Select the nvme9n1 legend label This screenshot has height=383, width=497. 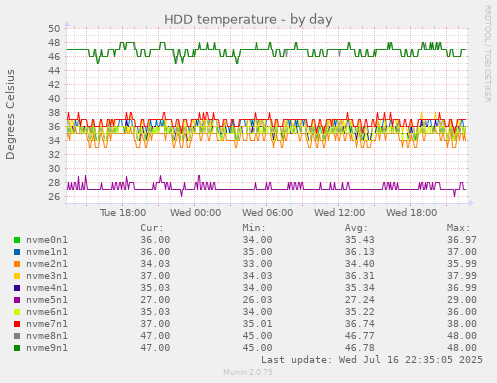pyautogui.click(x=47, y=348)
